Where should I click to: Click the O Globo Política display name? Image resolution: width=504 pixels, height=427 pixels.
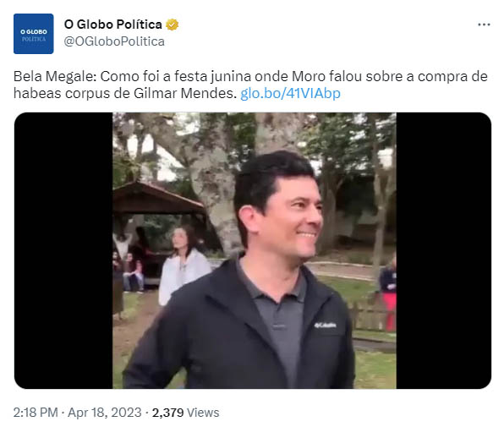tap(112, 25)
